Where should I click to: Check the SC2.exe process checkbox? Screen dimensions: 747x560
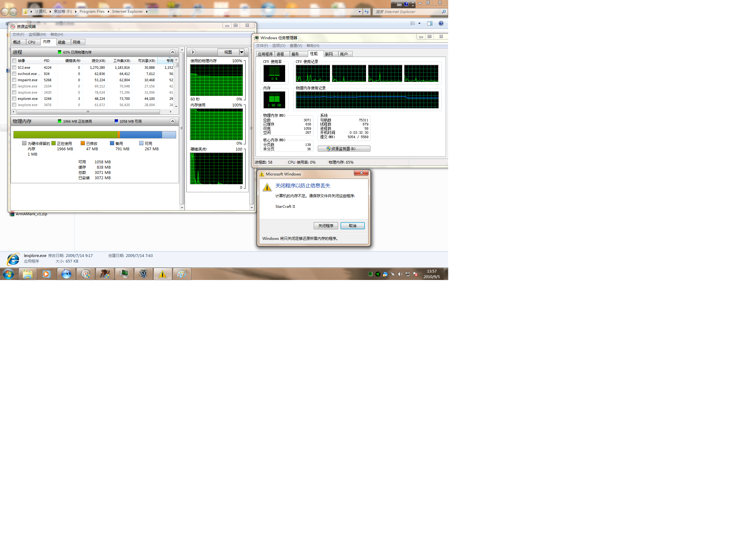coord(14,68)
